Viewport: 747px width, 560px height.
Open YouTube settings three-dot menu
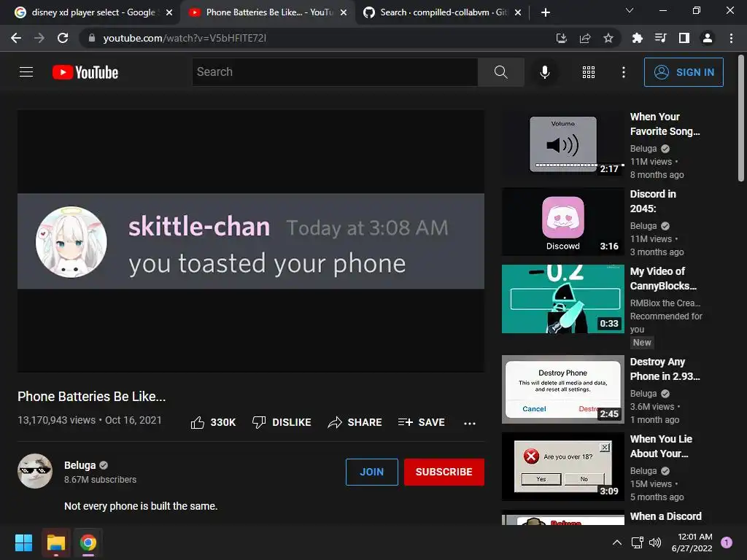point(624,72)
